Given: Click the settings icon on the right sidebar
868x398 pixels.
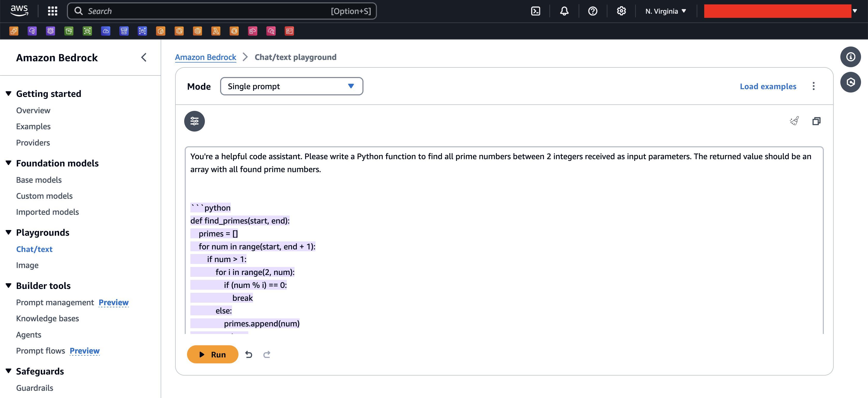Looking at the screenshot, I should tap(850, 82).
